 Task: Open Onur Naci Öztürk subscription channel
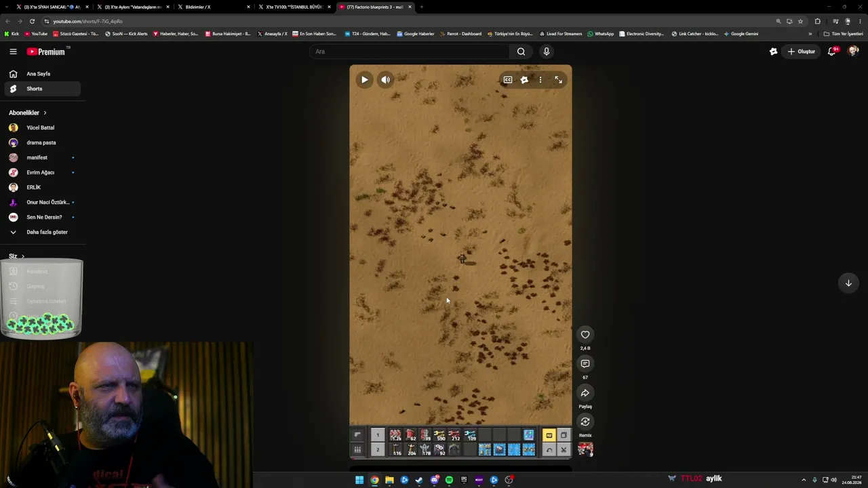42,202
